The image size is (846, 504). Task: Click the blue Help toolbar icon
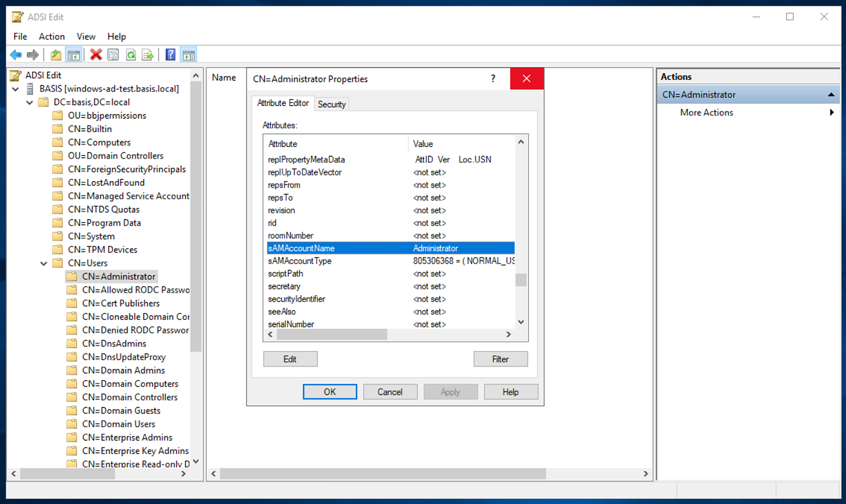coord(170,55)
